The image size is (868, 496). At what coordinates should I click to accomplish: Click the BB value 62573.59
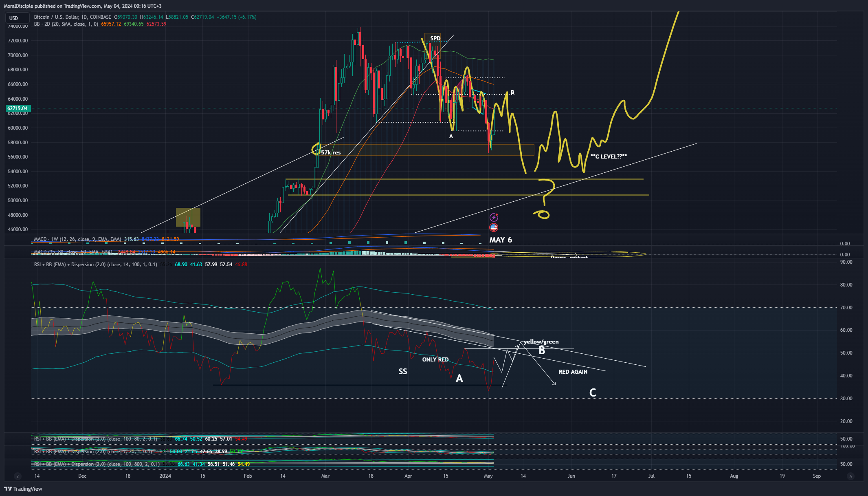156,24
